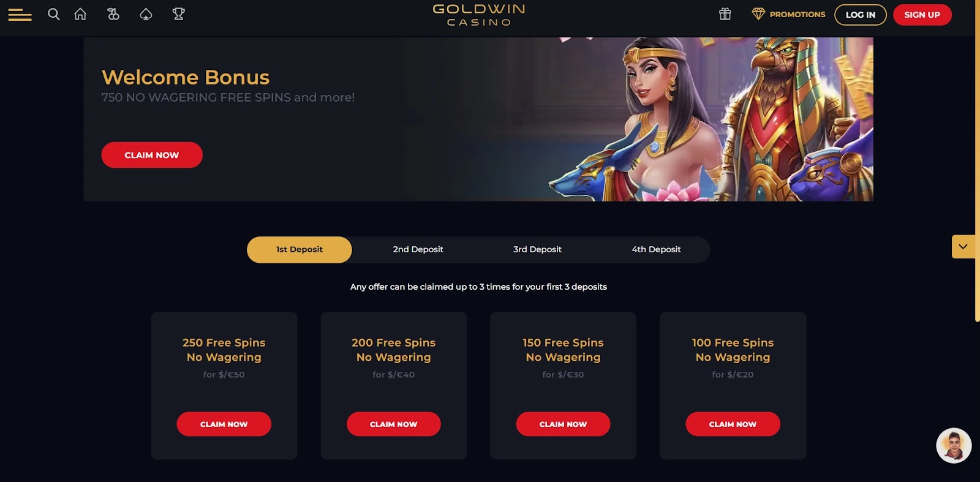Open the trophy tournaments icon
The image size is (980, 482).
(x=179, y=14)
